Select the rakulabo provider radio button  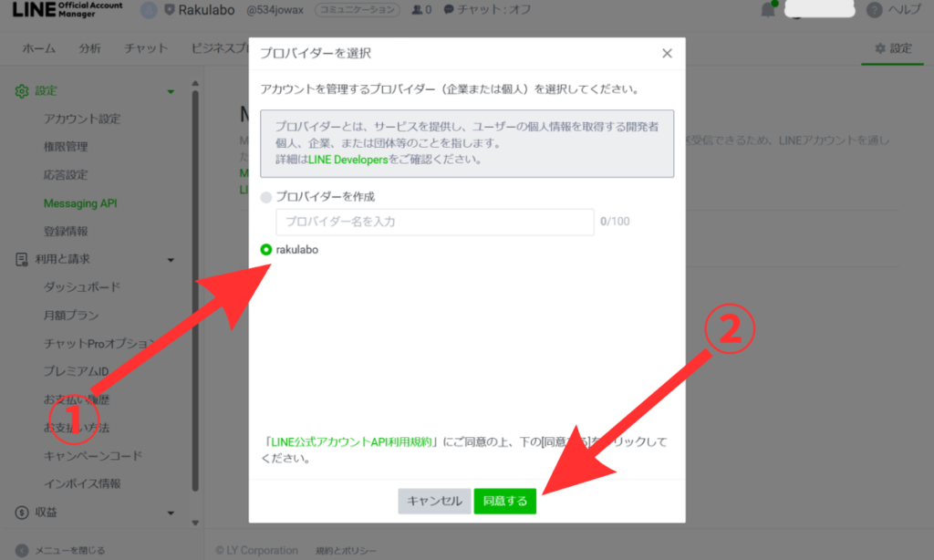(x=266, y=250)
